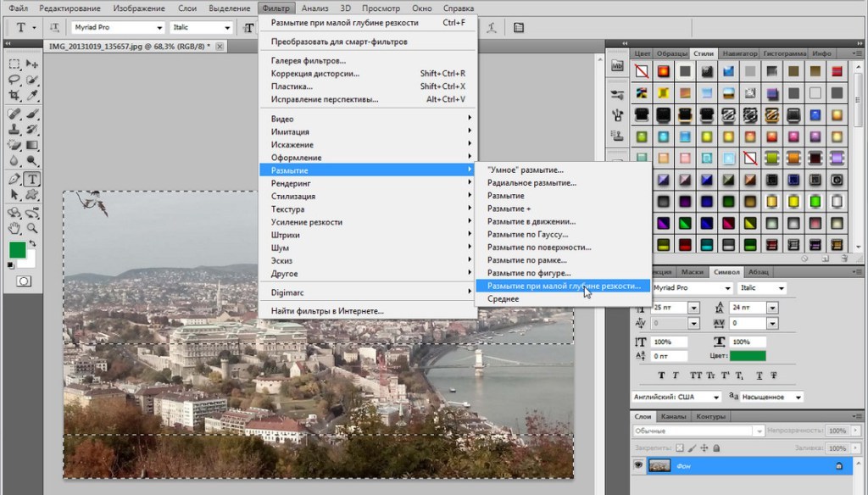Select the 3D Orbit camera tool
This screenshot has height=495, width=868.
pos(32,213)
